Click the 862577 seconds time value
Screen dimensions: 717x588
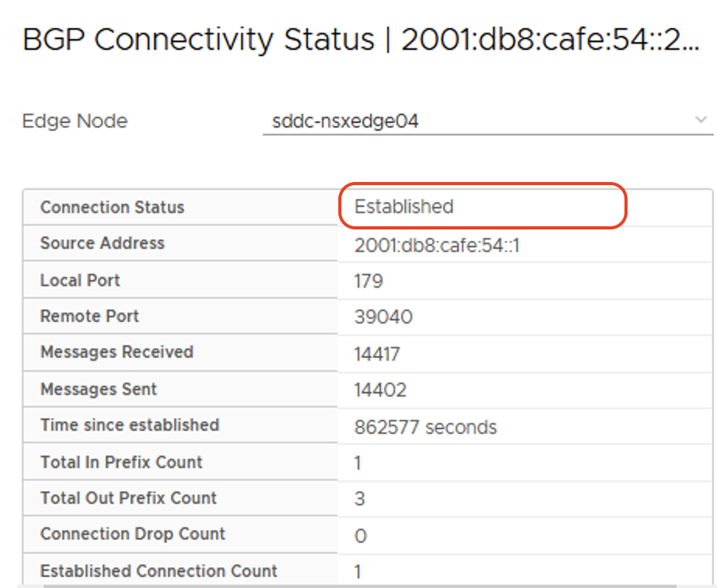pyautogui.click(x=425, y=427)
